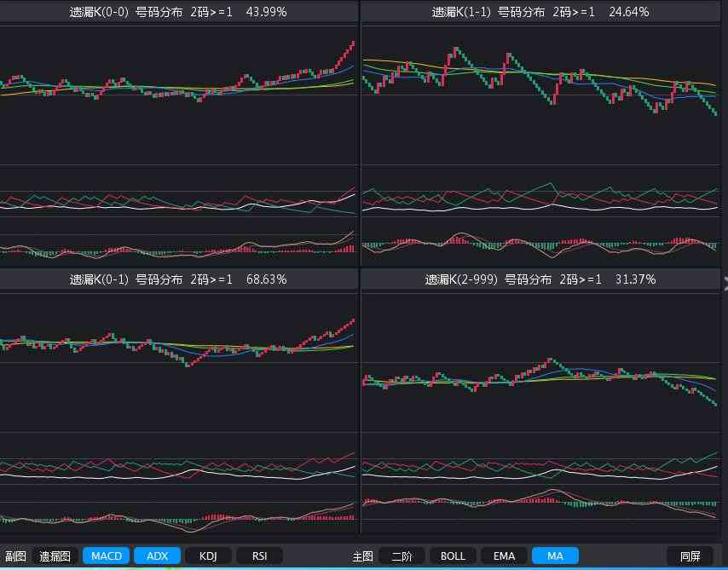Select the 遗漏K(2-999) chart title
The width and height of the screenshot is (728, 570).
[x=461, y=279]
